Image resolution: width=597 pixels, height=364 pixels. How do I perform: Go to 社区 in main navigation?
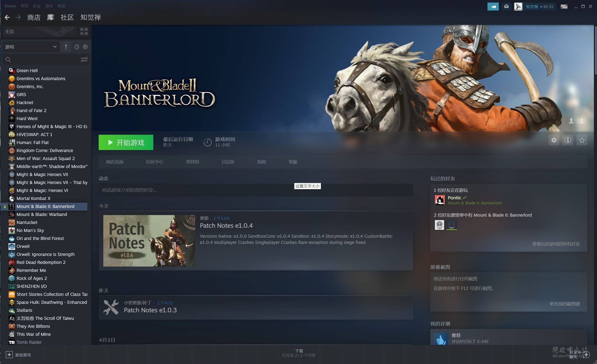tap(67, 18)
